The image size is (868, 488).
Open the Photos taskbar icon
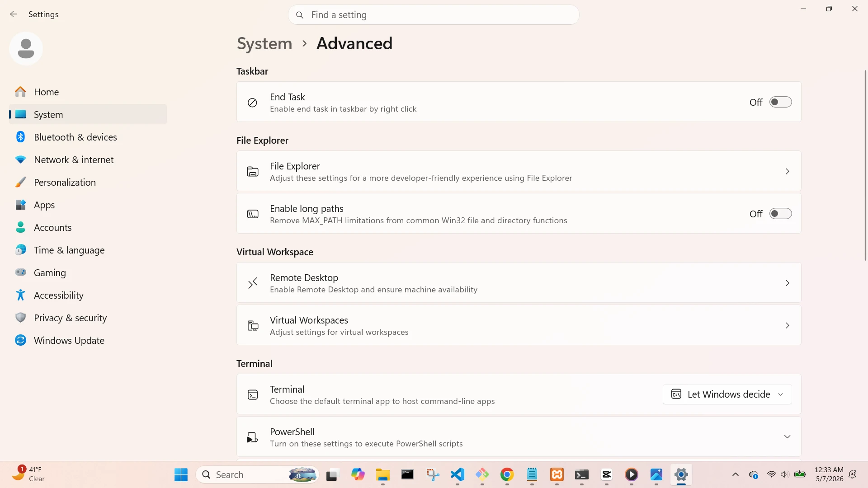click(656, 474)
